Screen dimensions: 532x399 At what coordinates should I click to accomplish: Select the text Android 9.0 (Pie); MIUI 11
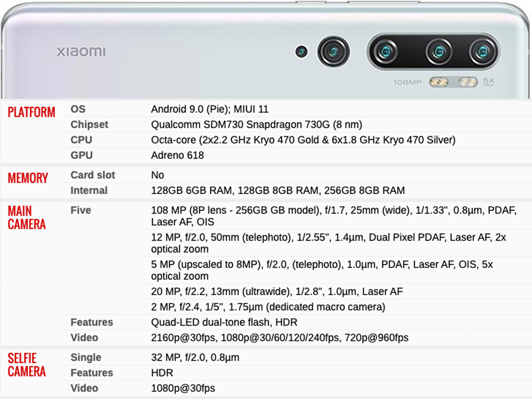[210, 109]
